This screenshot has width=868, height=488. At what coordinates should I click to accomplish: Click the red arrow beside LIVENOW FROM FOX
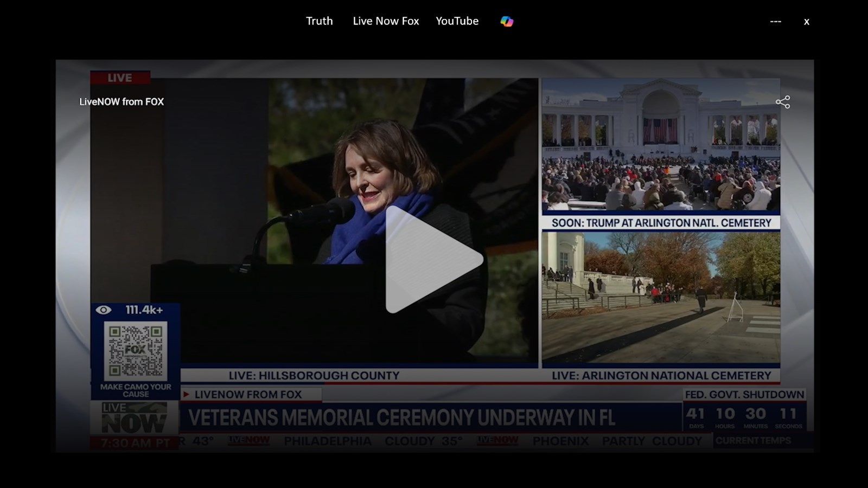[x=187, y=395]
